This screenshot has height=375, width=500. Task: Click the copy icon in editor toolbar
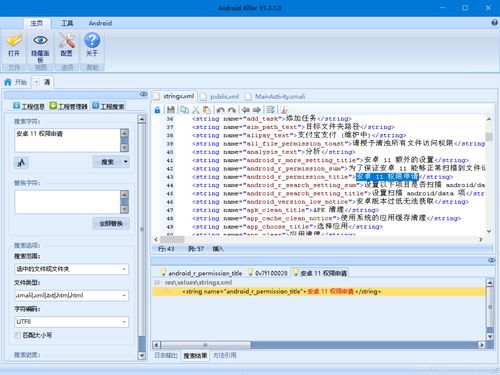pos(184,110)
